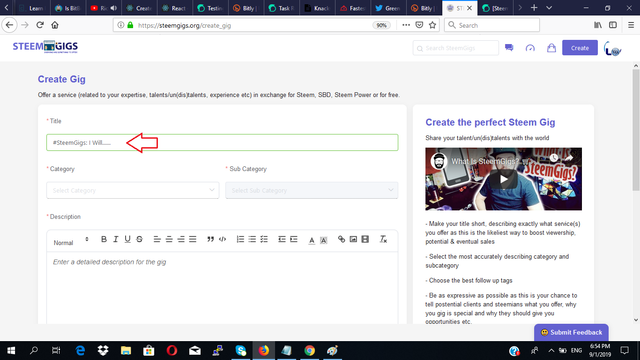List all tabs dropdown arrow
This screenshot has width=640, height=360.
(549, 8)
